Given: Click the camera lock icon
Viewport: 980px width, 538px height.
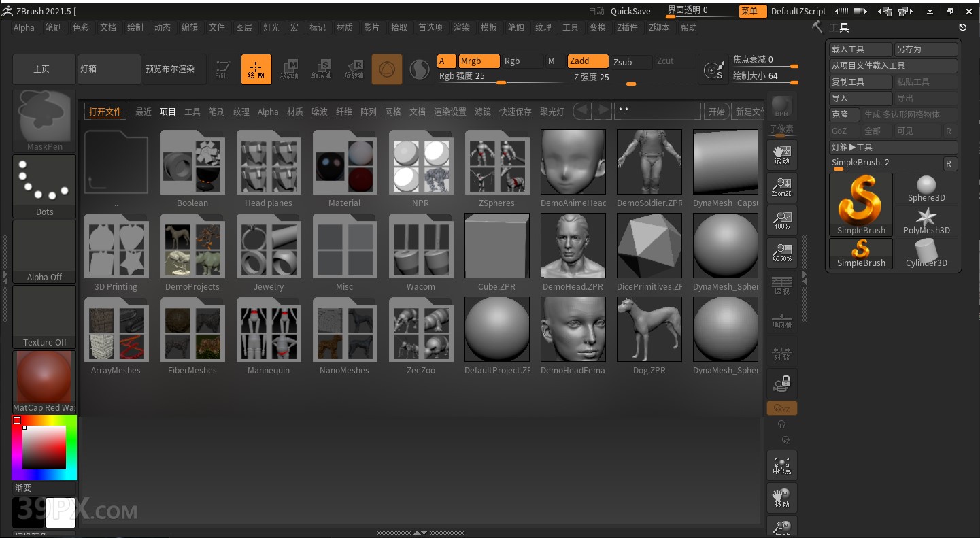Looking at the screenshot, I should click(782, 384).
